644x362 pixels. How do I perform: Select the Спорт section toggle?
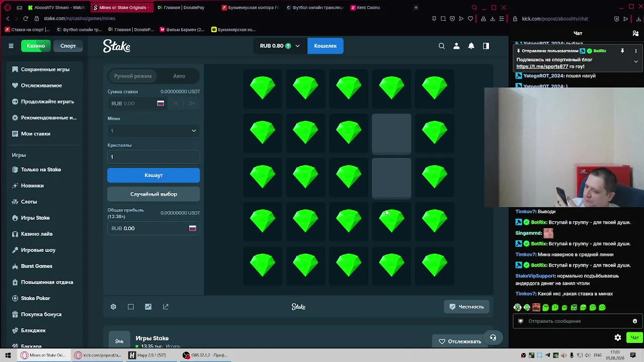[x=68, y=46]
